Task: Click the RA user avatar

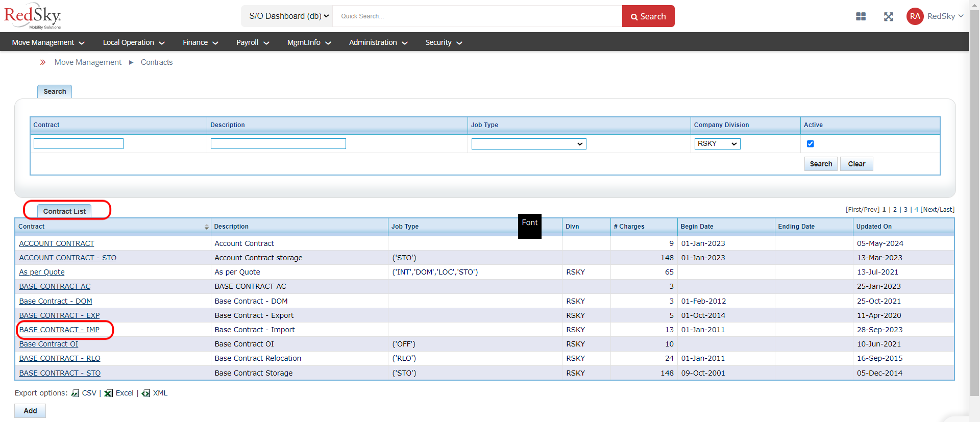Action: tap(915, 16)
